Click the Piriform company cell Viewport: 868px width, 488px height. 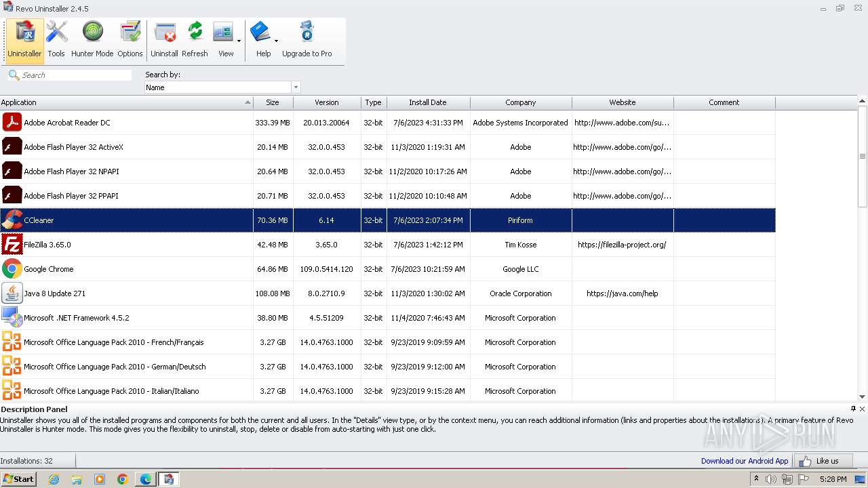[521, 220]
